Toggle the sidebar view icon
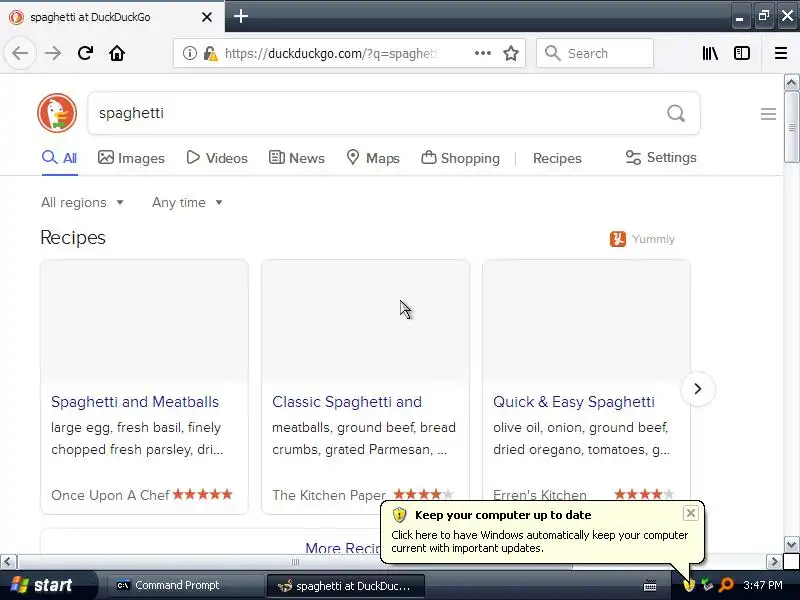This screenshot has height=600, width=800. click(x=741, y=53)
